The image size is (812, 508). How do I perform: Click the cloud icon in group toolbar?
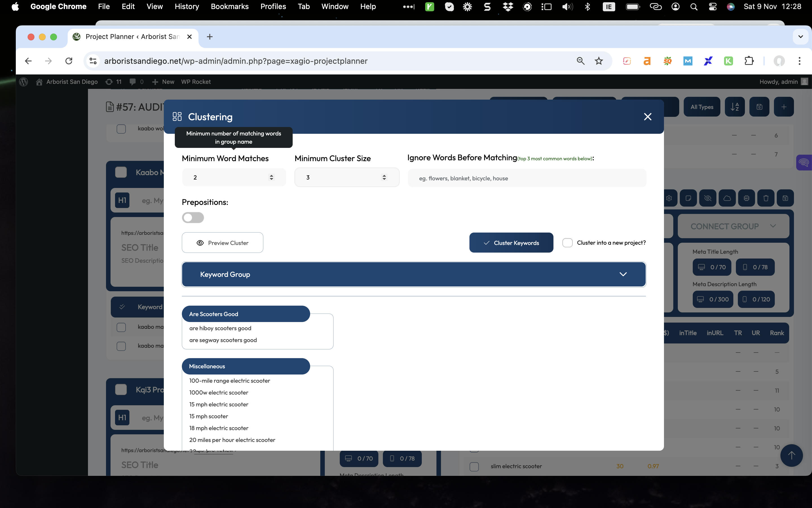(x=727, y=198)
